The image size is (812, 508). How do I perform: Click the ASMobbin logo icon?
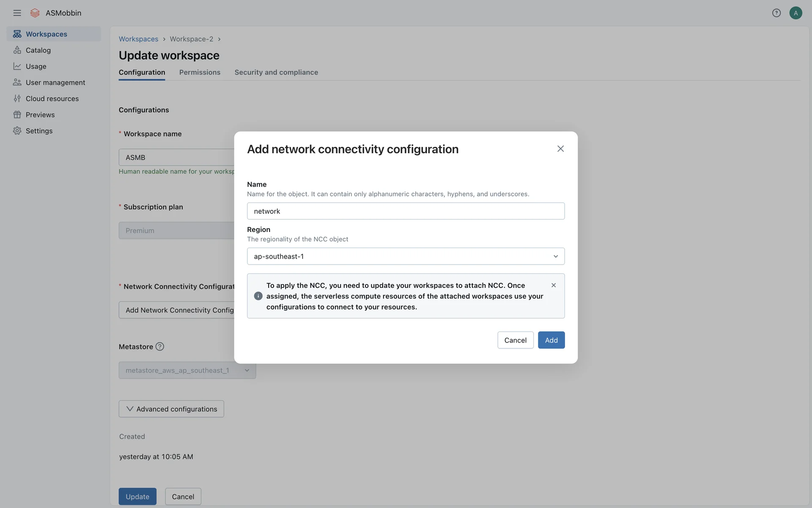click(x=35, y=13)
